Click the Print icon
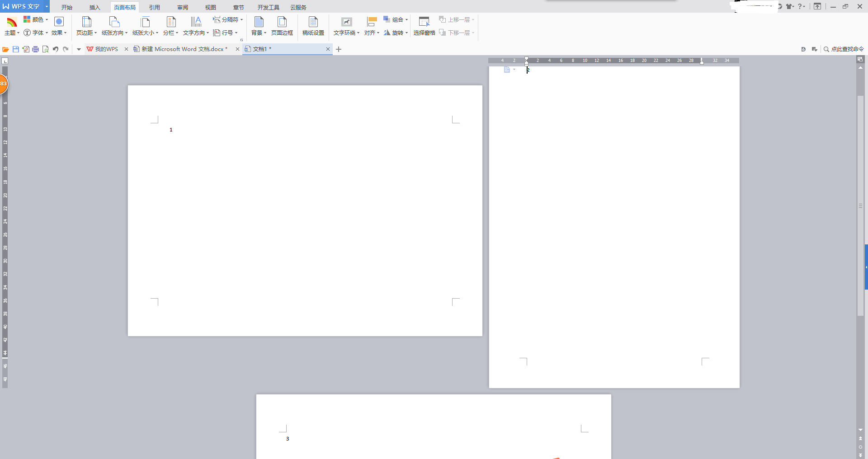This screenshot has width=868, height=459. tap(36, 49)
